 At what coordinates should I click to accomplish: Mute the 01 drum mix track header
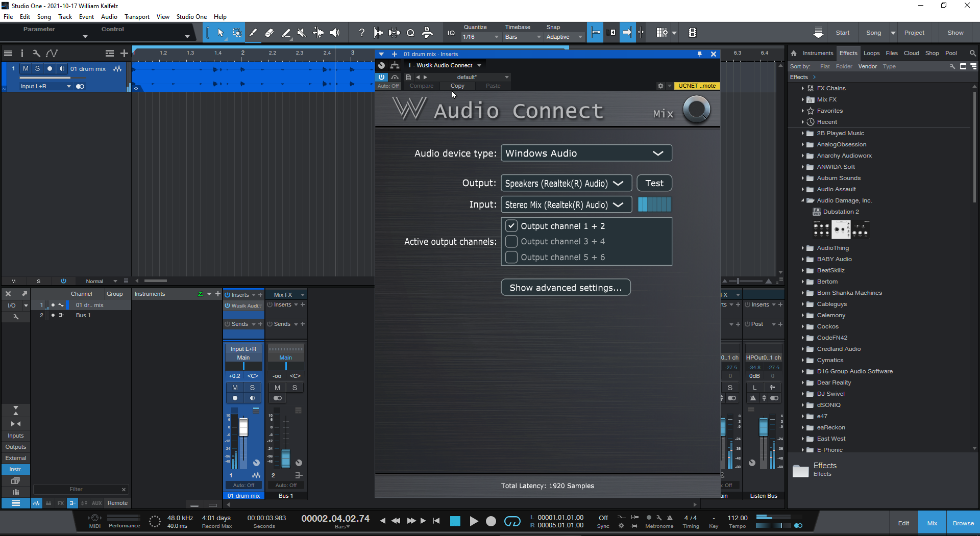(x=26, y=68)
